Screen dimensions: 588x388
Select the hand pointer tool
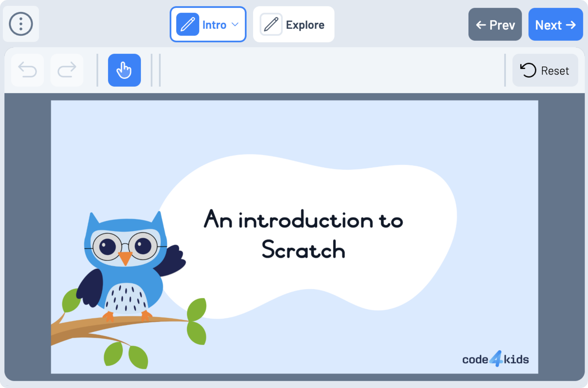click(124, 70)
